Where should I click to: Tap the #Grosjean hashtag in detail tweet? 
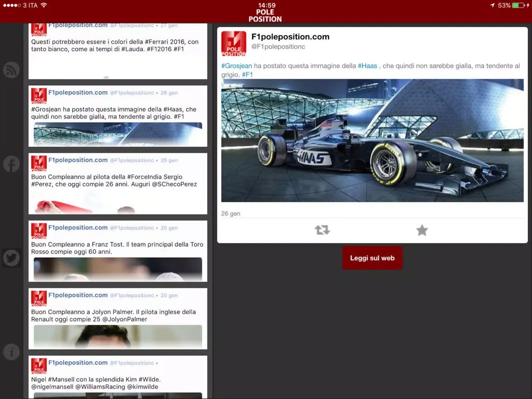point(236,66)
